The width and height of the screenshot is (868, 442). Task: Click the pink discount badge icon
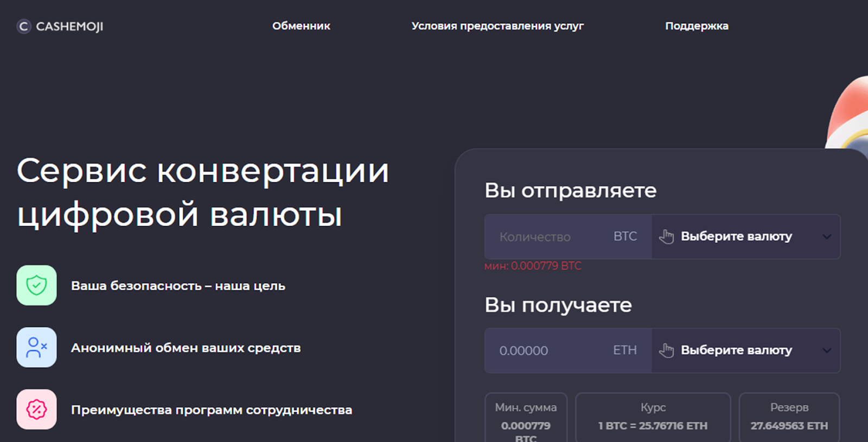pyautogui.click(x=36, y=409)
